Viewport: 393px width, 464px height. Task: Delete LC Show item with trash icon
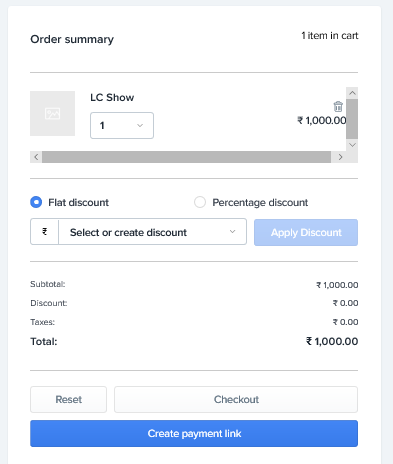[x=338, y=107]
